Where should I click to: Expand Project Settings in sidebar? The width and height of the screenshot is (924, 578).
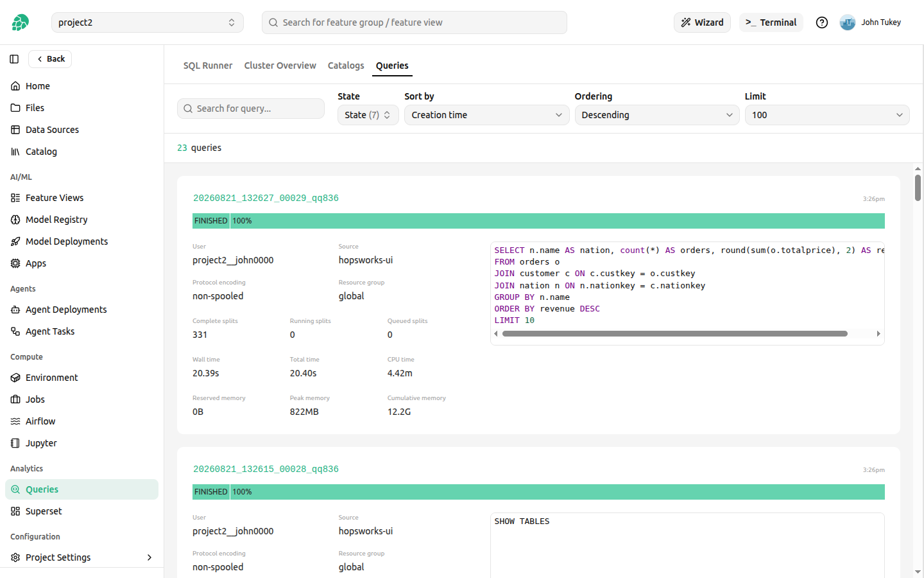[x=81, y=557]
